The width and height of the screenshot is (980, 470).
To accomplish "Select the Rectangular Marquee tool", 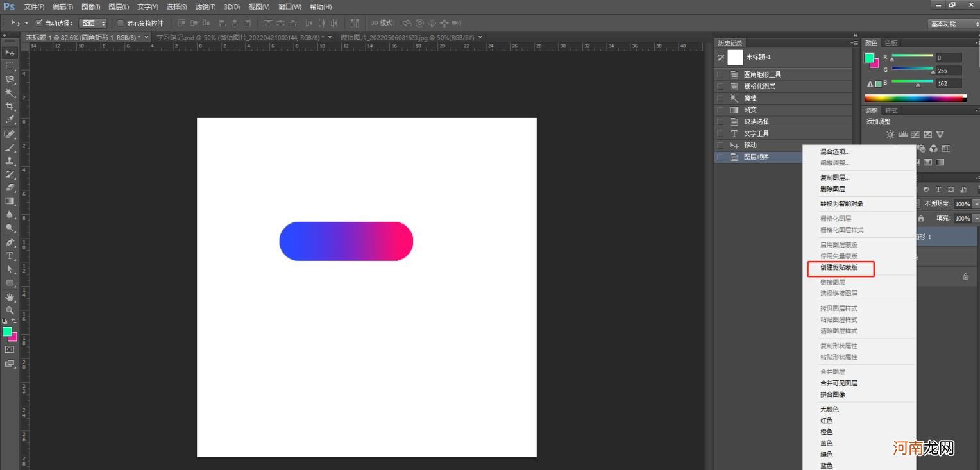I will pyautogui.click(x=10, y=66).
